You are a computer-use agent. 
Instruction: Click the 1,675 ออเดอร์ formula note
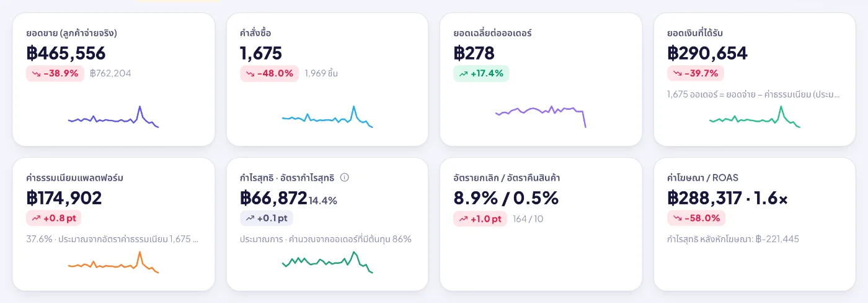pyautogui.click(x=755, y=94)
